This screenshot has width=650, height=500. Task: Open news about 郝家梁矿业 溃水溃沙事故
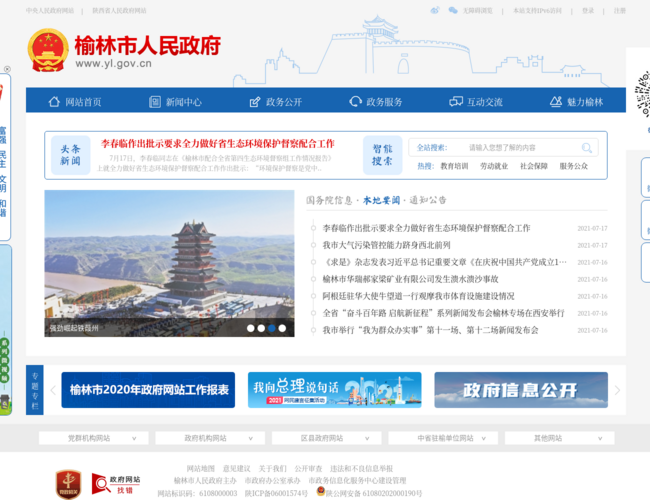410,279
